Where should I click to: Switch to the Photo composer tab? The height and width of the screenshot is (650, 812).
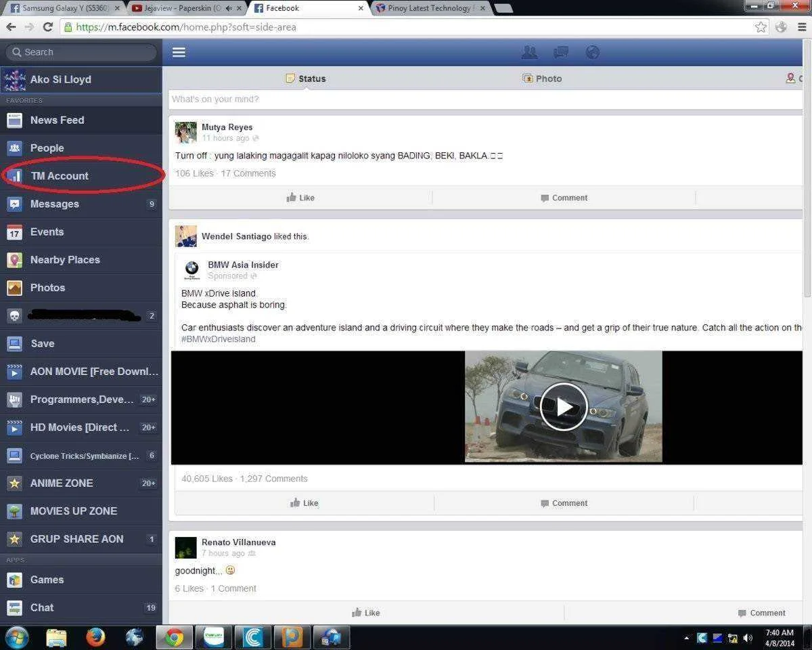pyautogui.click(x=542, y=79)
